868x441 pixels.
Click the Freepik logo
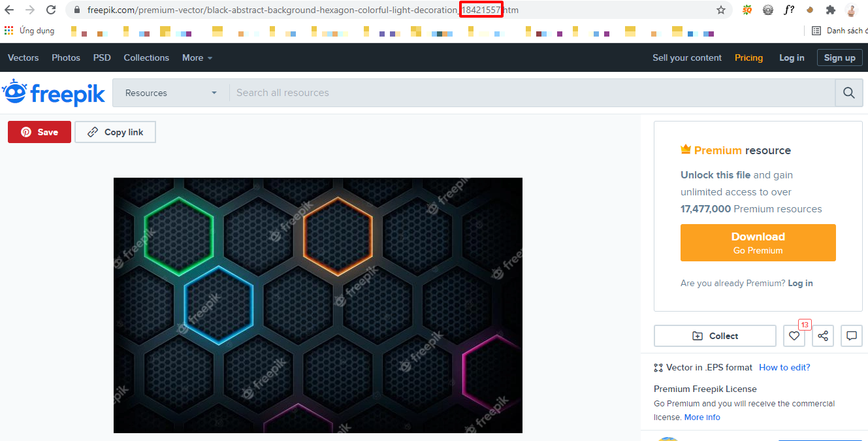(54, 92)
